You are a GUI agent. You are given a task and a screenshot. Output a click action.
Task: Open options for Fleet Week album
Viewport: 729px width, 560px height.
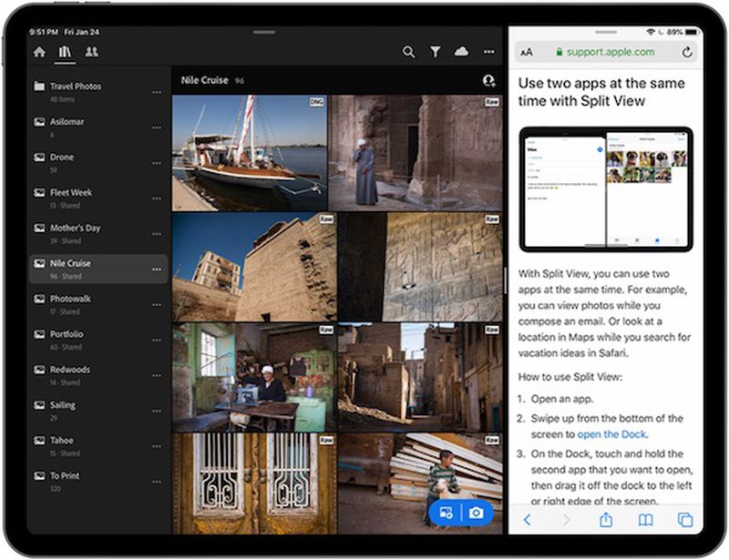157,199
